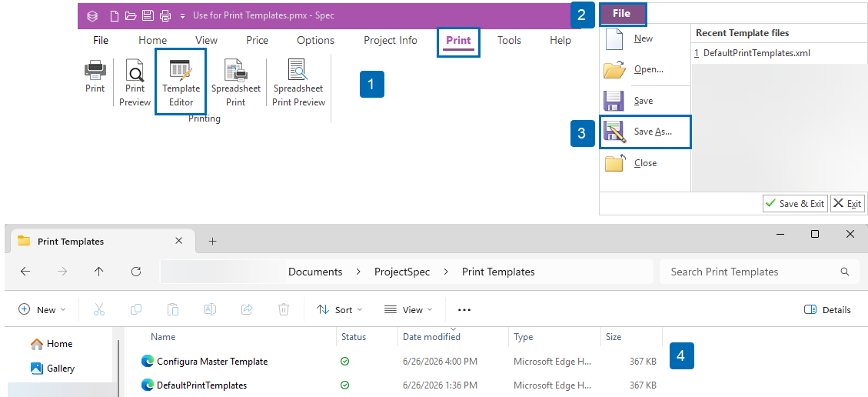Sort by the Size column header
This screenshot has width=868, height=397.
pyautogui.click(x=614, y=337)
